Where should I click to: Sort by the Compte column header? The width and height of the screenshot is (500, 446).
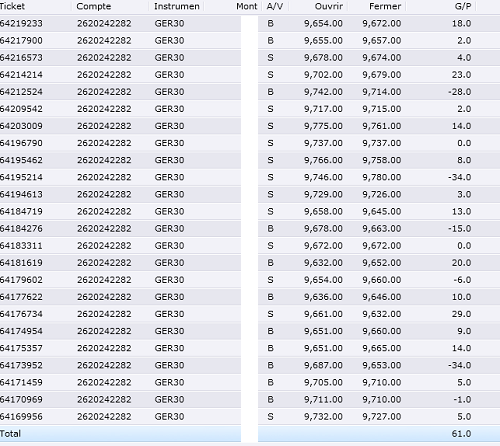click(94, 6)
